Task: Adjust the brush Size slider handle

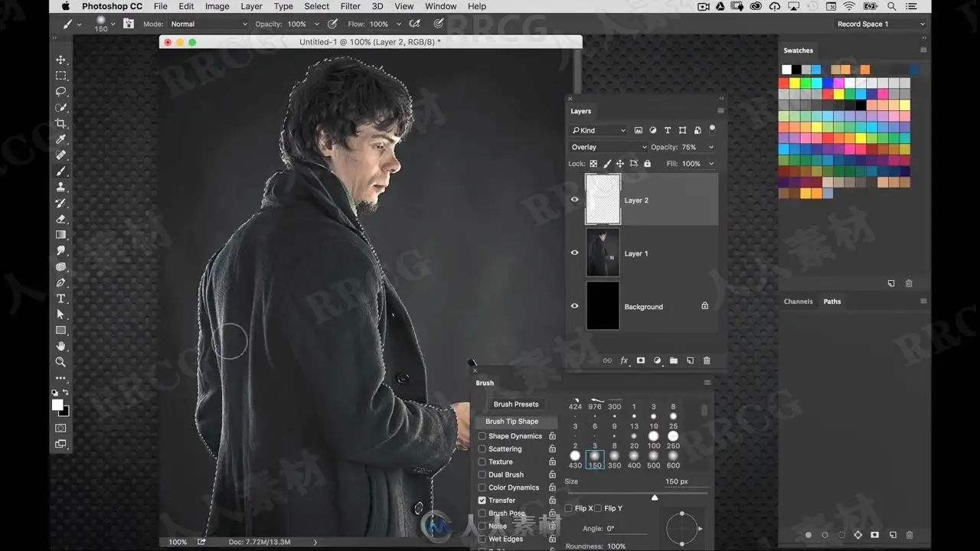Action: [x=655, y=497]
